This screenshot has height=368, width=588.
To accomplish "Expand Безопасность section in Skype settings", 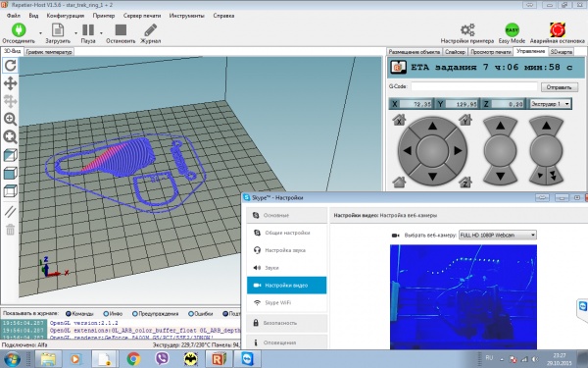I will pos(287,323).
